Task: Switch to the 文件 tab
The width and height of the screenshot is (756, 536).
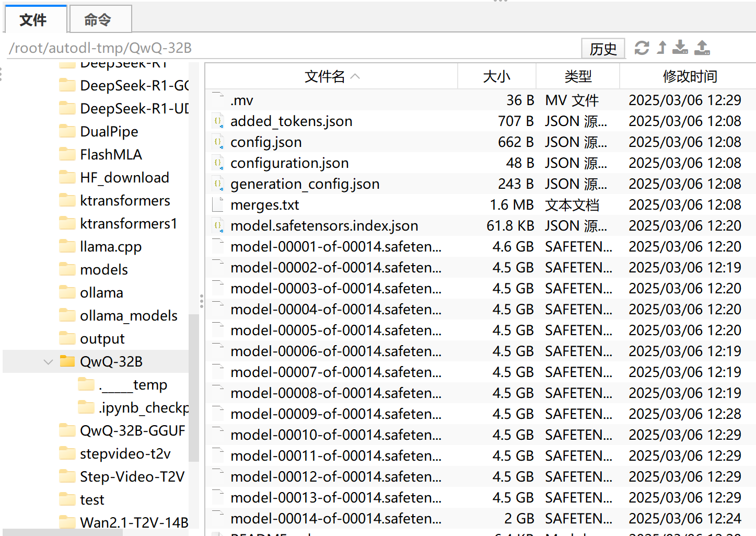Action: coord(36,19)
